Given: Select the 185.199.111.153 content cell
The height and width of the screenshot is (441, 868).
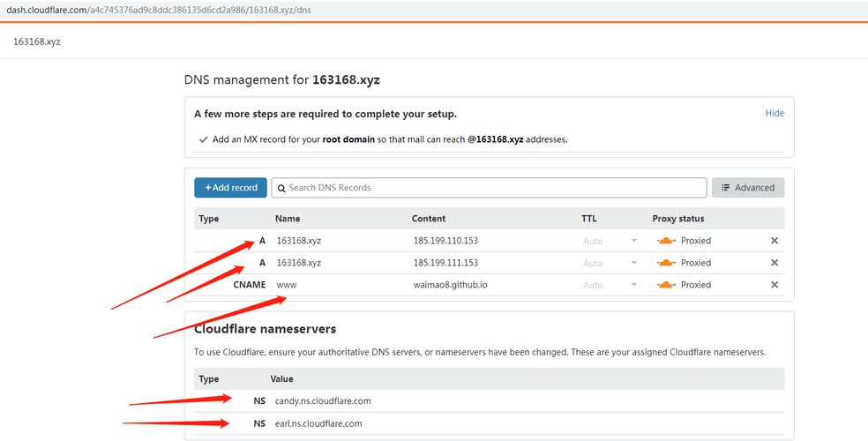Looking at the screenshot, I should coord(445,263).
